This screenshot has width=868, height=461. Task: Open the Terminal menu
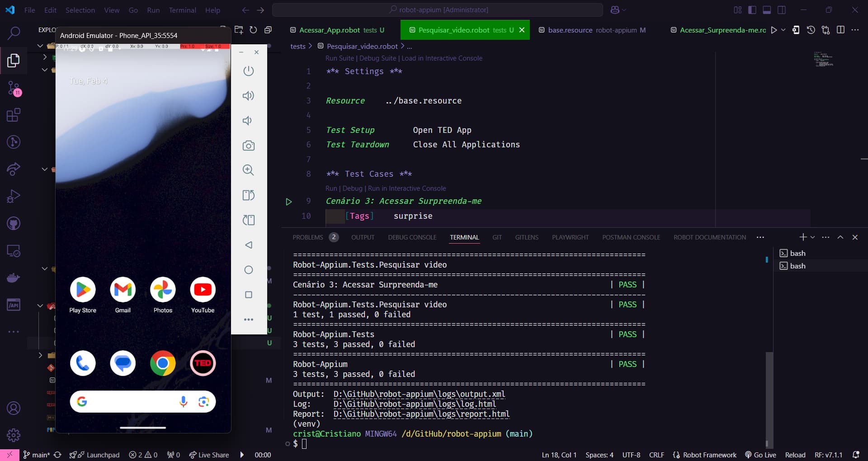[182, 10]
